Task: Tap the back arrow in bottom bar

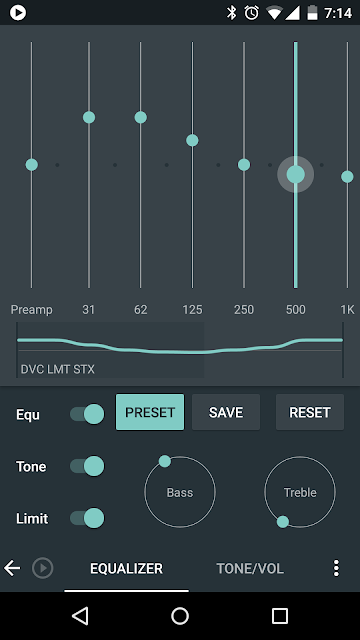Action: click(x=12, y=568)
